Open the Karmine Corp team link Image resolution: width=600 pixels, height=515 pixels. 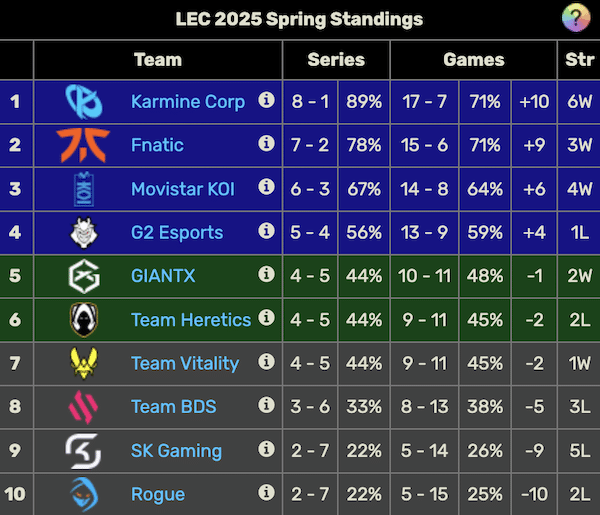tap(188, 101)
